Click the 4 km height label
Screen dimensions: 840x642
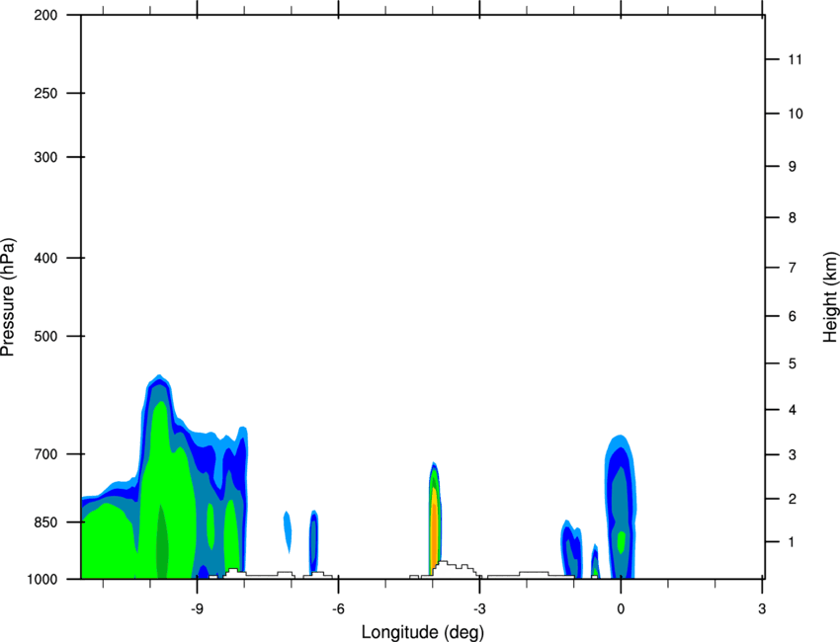793,410
